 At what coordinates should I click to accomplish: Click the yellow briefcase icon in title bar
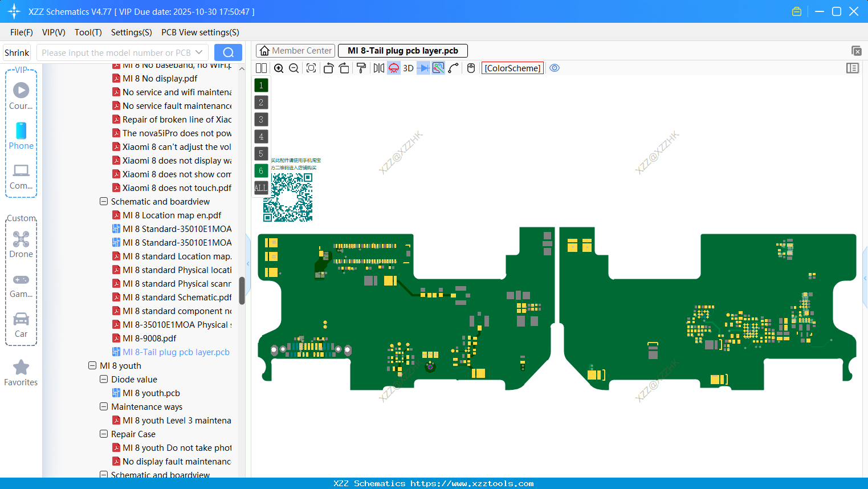[797, 11]
